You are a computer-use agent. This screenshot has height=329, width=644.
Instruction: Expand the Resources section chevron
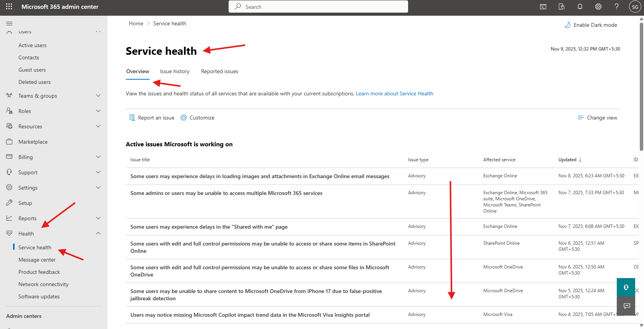[98, 126]
